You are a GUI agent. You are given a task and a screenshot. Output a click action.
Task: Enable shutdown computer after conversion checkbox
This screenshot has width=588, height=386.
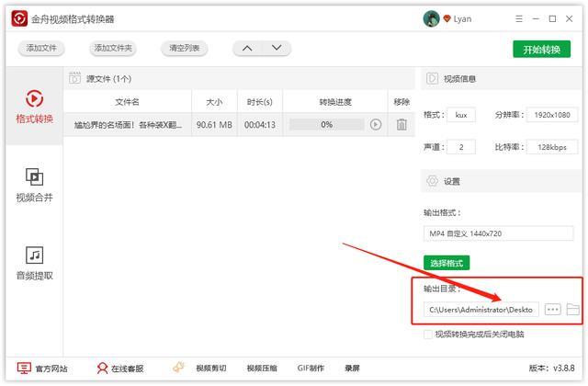[x=428, y=335]
